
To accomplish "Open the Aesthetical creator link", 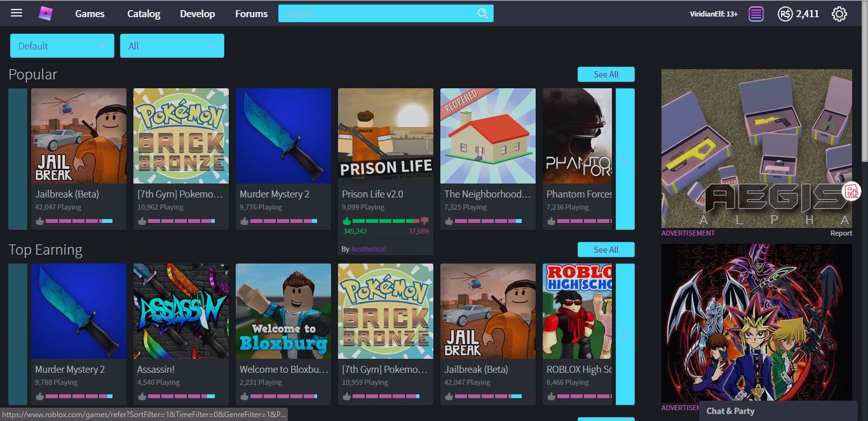I will [369, 249].
